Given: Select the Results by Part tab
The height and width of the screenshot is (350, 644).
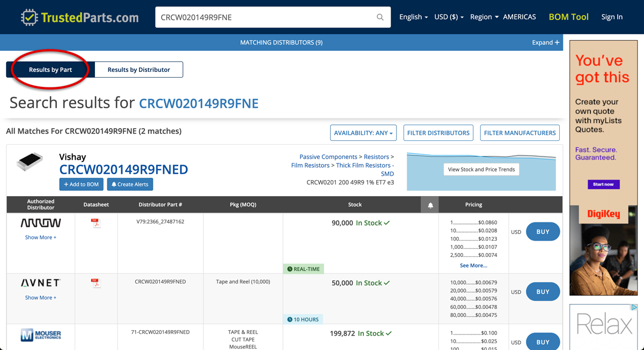Looking at the screenshot, I should pyautogui.click(x=50, y=70).
